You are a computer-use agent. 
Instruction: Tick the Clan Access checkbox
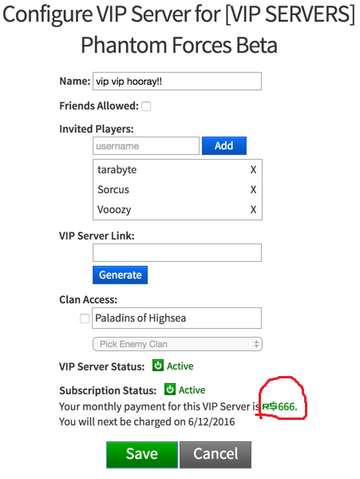pos(84,318)
